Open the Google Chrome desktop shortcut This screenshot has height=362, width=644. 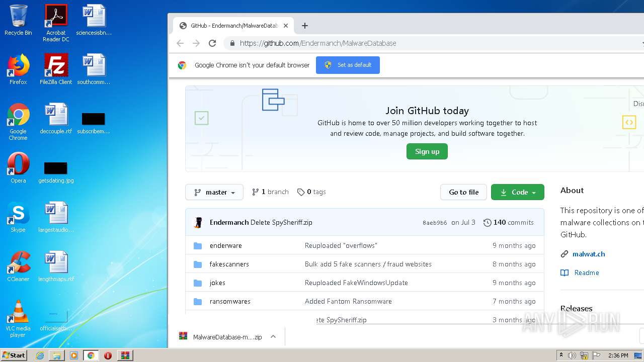coord(18,122)
